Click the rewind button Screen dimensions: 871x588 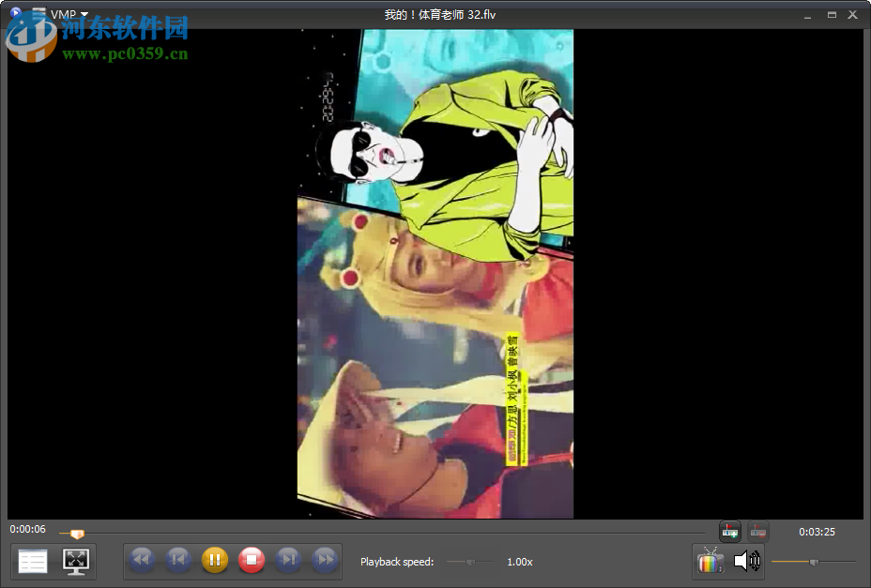click(143, 560)
